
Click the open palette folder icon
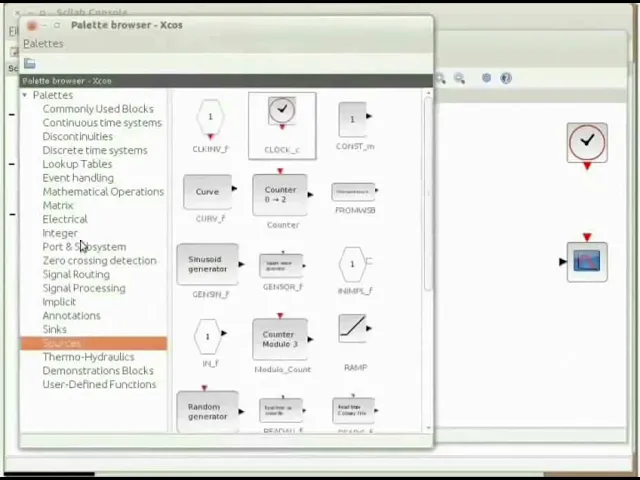(x=29, y=63)
